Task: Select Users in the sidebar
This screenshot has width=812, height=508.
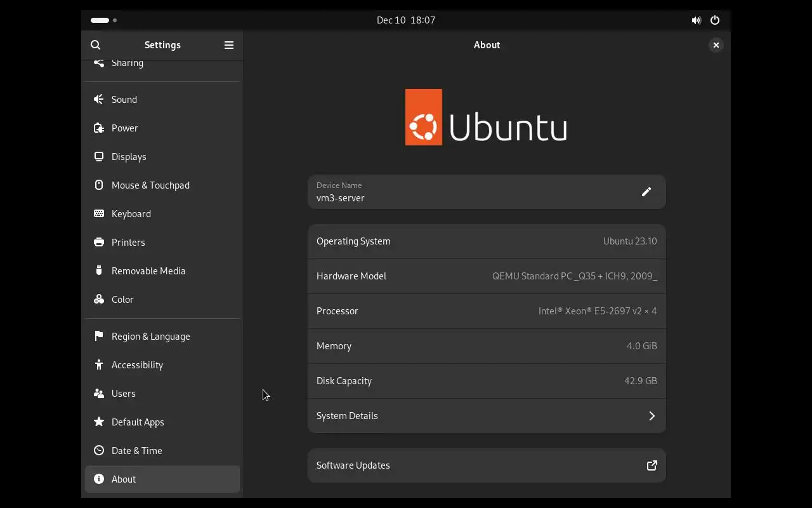Action: [162, 393]
